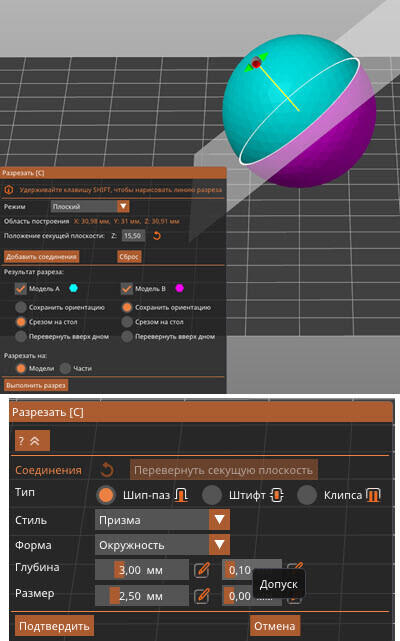Select the Штифт connector type
The width and height of the screenshot is (400, 641).
[x=212, y=495]
